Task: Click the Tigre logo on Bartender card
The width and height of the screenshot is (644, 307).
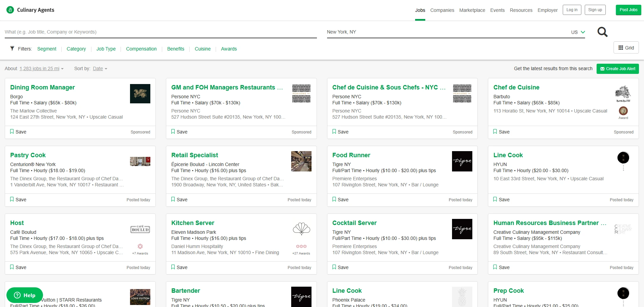Action: (x=301, y=297)
